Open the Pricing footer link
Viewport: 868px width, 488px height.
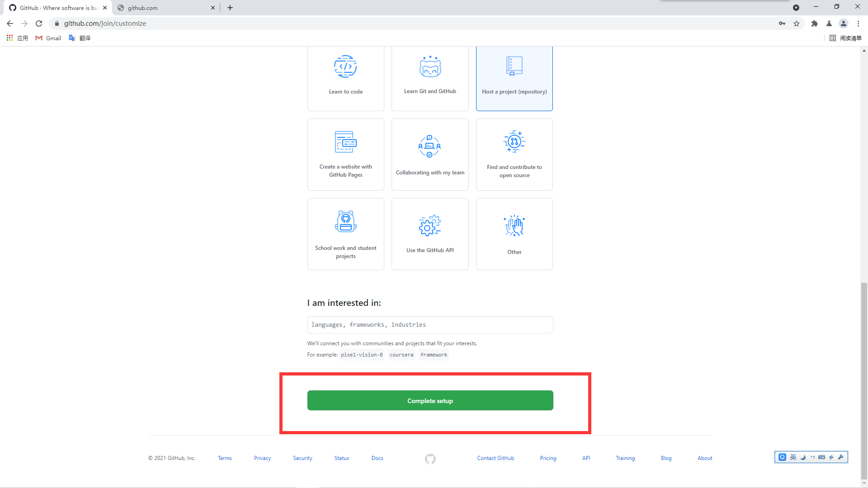tap(548, 458)
